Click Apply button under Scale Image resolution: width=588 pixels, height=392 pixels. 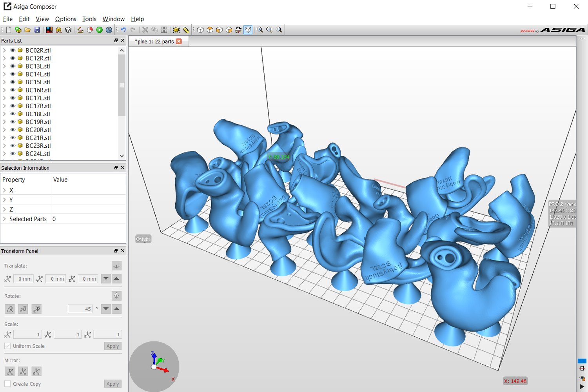tap(113, 346)
